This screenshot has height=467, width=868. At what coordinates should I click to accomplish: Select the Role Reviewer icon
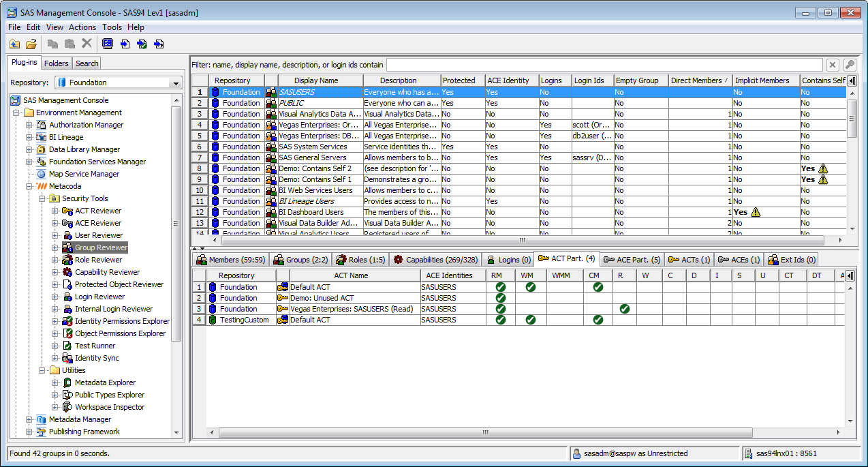pos(67,260)
